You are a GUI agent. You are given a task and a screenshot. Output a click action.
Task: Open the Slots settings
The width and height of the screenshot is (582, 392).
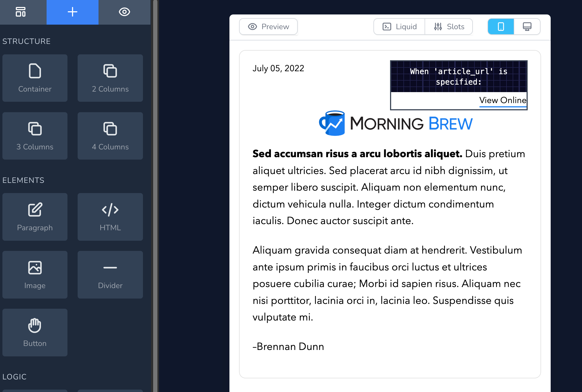(449, 27)
